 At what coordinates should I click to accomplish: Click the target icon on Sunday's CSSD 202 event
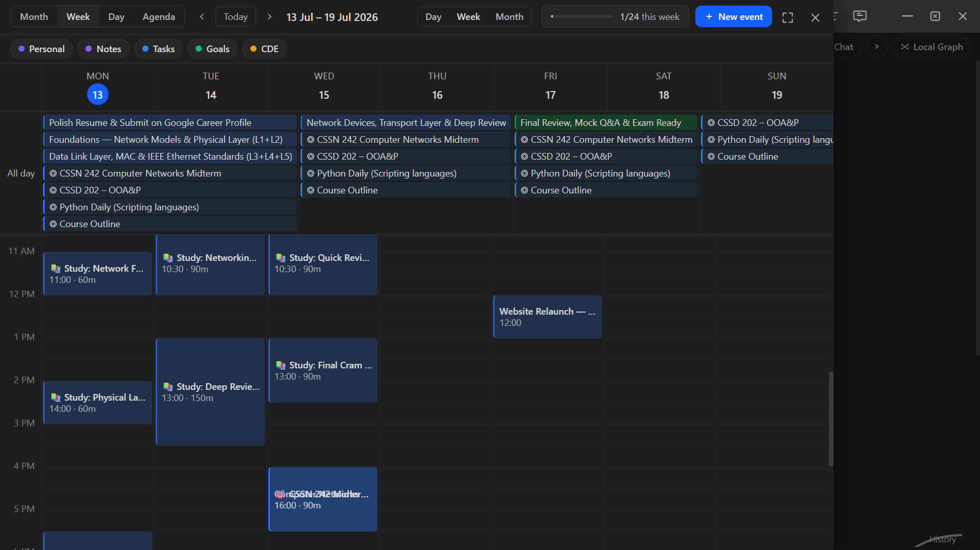[711, 123]
